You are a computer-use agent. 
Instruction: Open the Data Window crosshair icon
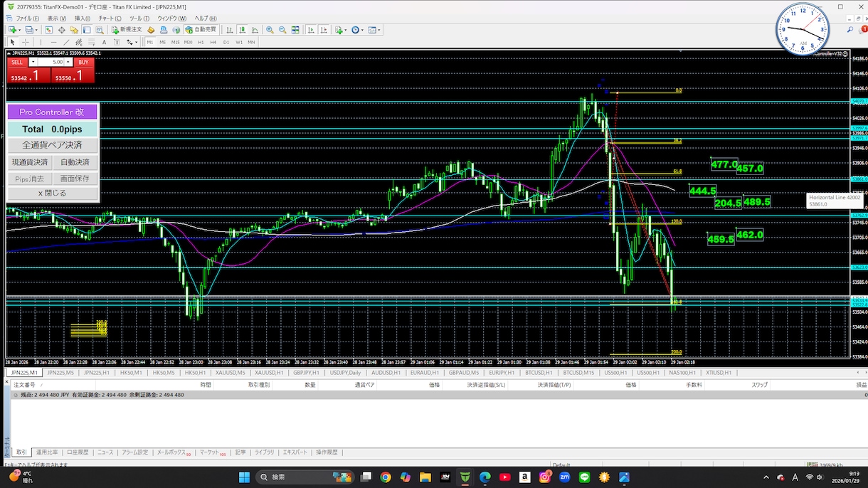click(x=61, y=30)
